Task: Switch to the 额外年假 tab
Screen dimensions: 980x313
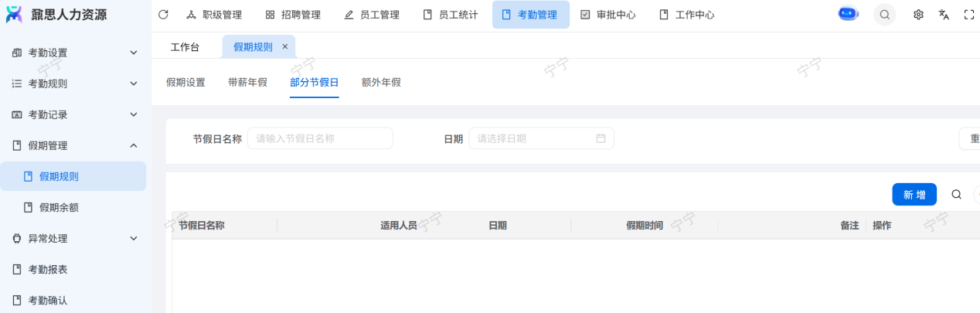Action: (x=381, y=83)
